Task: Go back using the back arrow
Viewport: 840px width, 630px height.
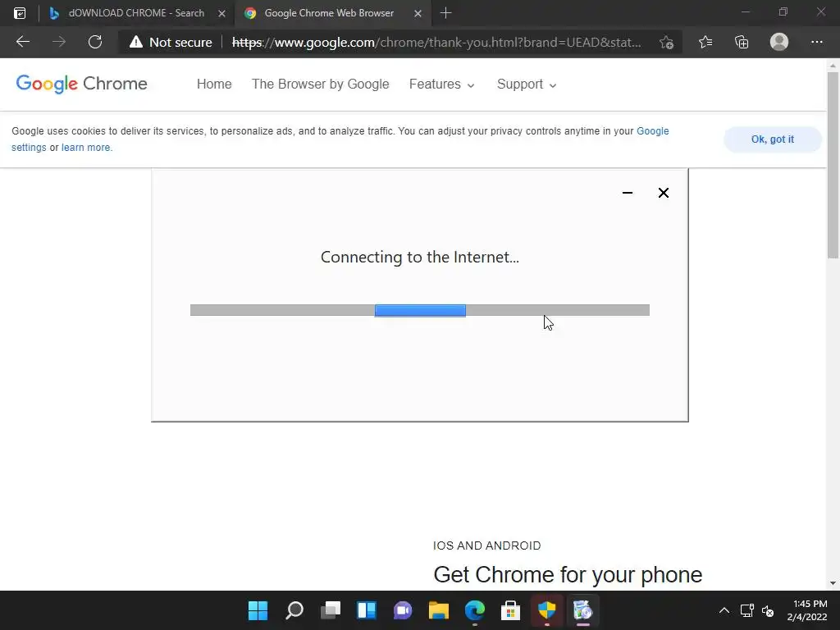Action: pos(22,42)
